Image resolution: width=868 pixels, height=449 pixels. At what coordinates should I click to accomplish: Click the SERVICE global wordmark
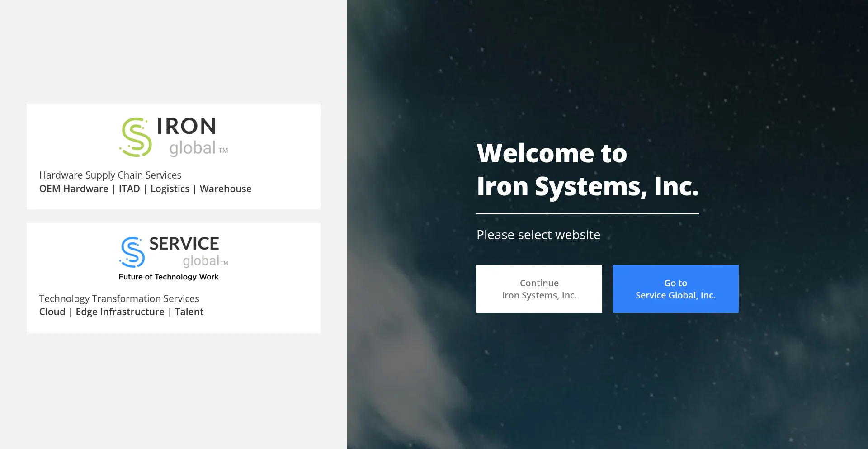pyautogui.click(x=189, y=251)
